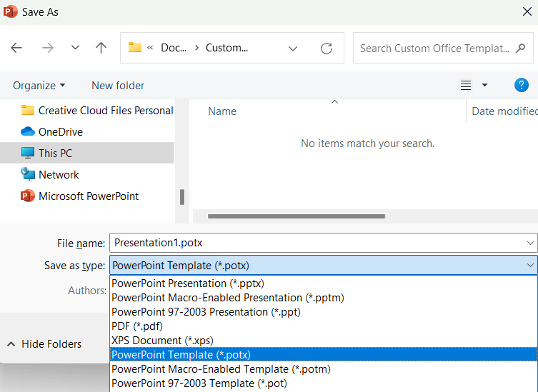Image resolution: width=538 pixels, height=392 pixels.
Task: Expand recent locations dropdown chevron
Action: pyautogui.click(x=75, y=48)
